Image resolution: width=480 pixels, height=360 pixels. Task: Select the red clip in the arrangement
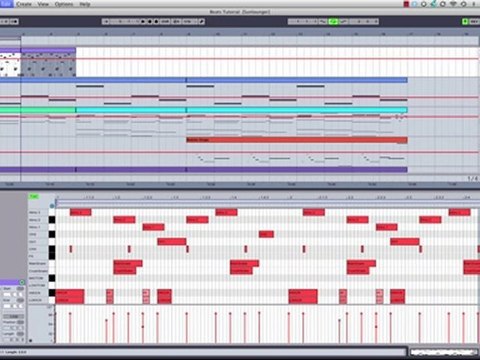[x=297, y=140]
